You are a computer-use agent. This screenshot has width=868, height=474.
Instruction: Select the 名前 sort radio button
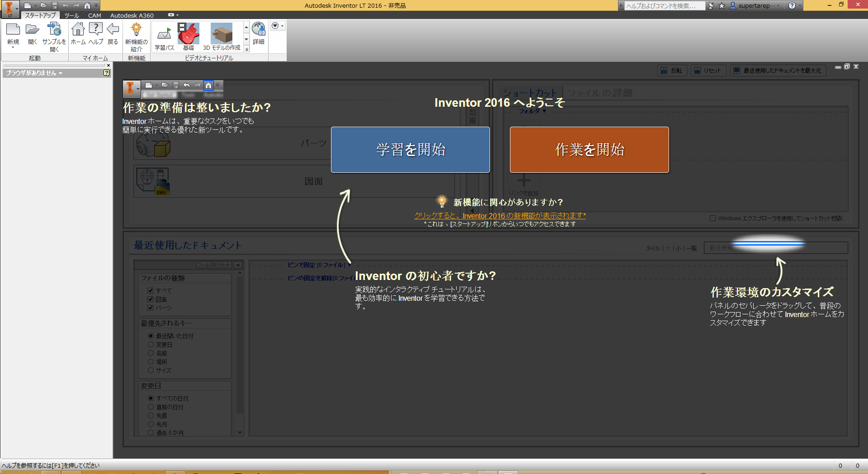[151, 353]
